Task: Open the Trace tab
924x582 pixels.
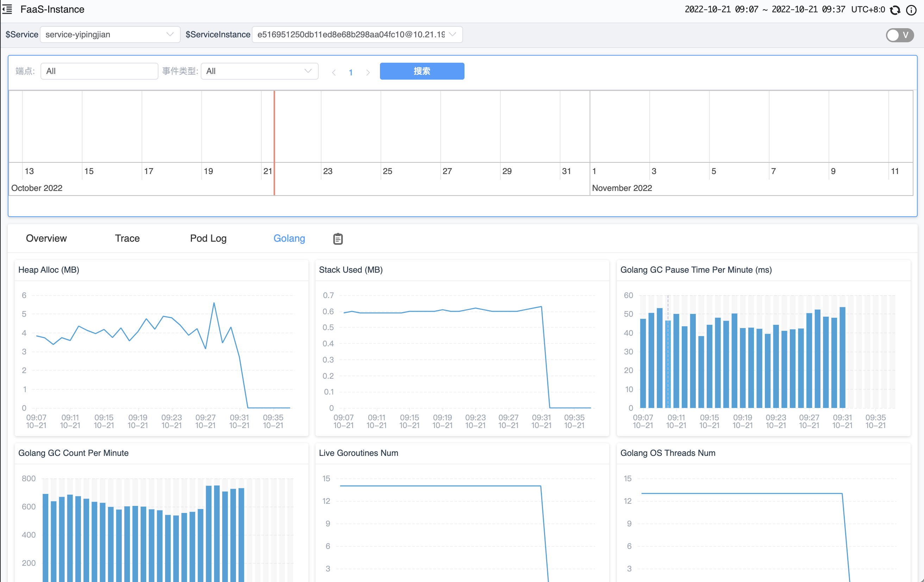Action: pos(127,239)
